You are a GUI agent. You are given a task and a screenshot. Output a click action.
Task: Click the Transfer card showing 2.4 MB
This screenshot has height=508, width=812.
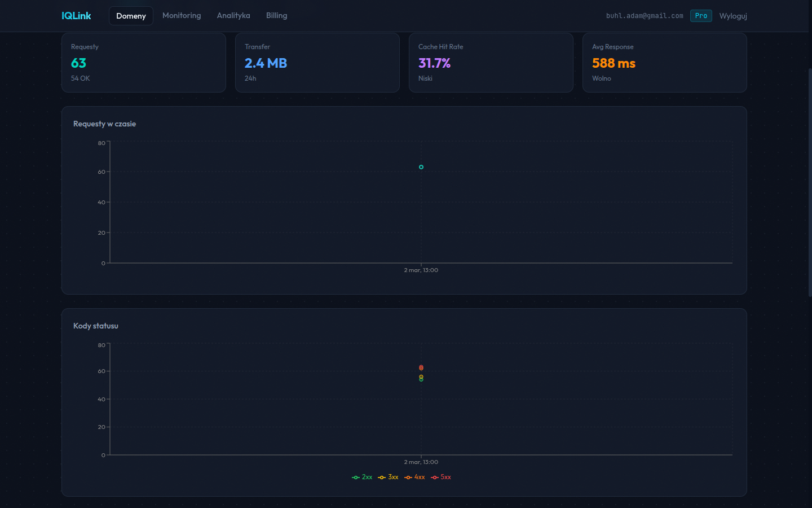317,63
